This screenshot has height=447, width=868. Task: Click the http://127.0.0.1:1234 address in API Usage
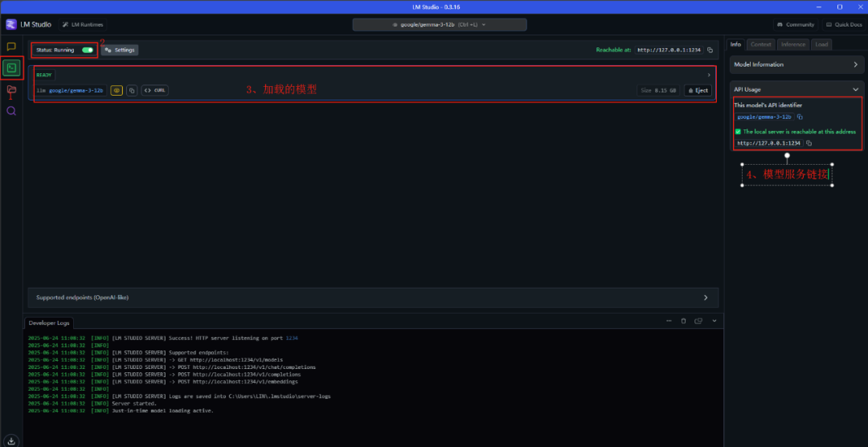769,143
